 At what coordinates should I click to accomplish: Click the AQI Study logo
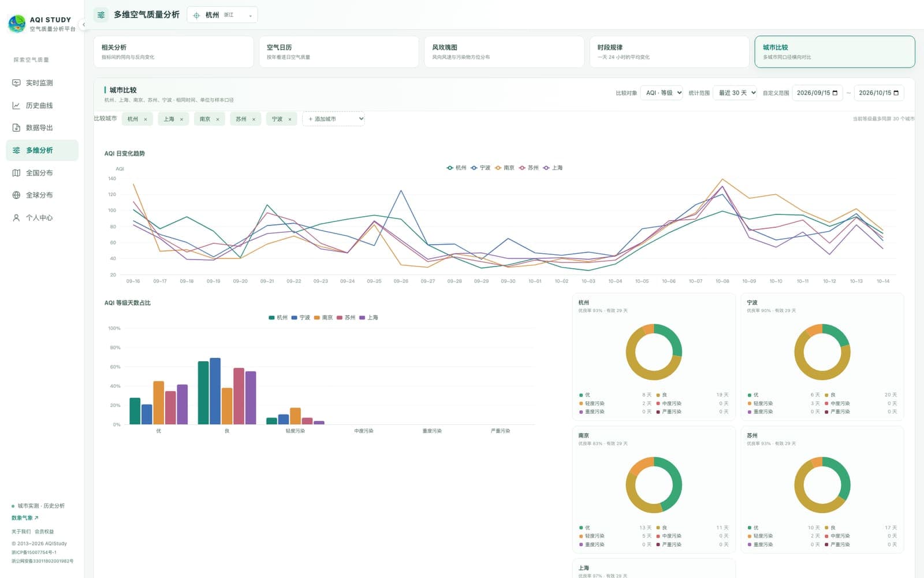pyautogui.click(x=17, y=24)
